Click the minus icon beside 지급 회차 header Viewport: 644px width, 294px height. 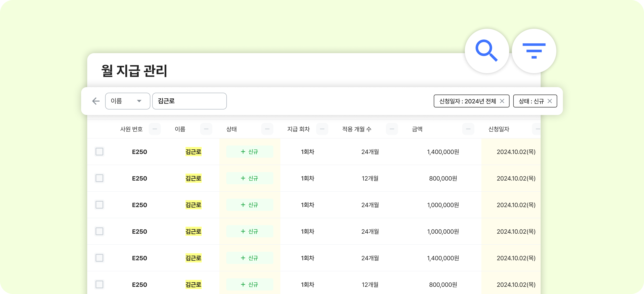pyautogui.click(x=322, y=129)
